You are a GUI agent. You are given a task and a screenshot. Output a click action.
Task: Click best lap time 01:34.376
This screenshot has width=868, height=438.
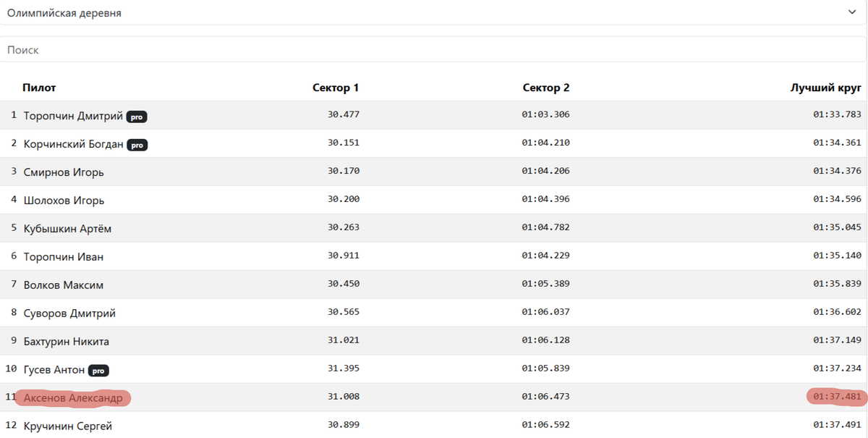coord(837,171)
